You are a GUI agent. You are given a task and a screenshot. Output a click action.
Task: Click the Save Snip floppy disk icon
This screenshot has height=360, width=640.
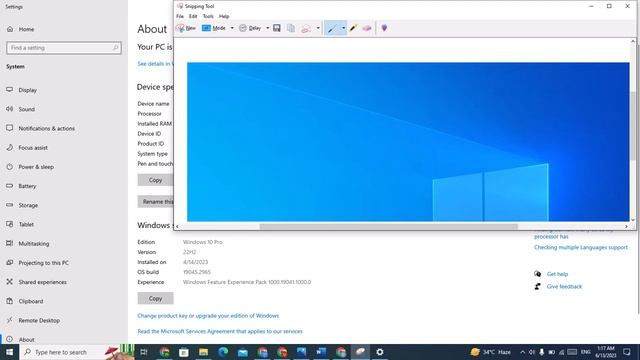point(277,28)
